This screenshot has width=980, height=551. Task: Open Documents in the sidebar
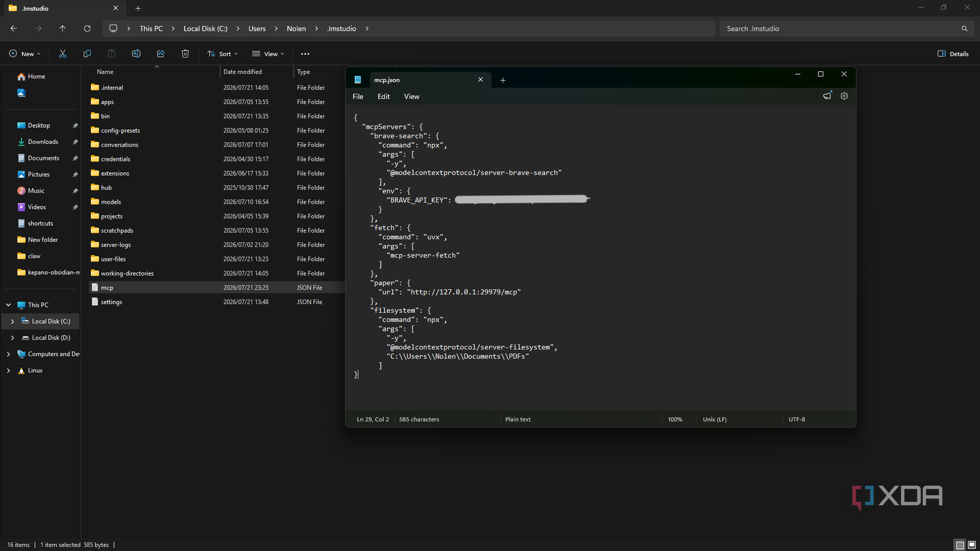[43, 159]
